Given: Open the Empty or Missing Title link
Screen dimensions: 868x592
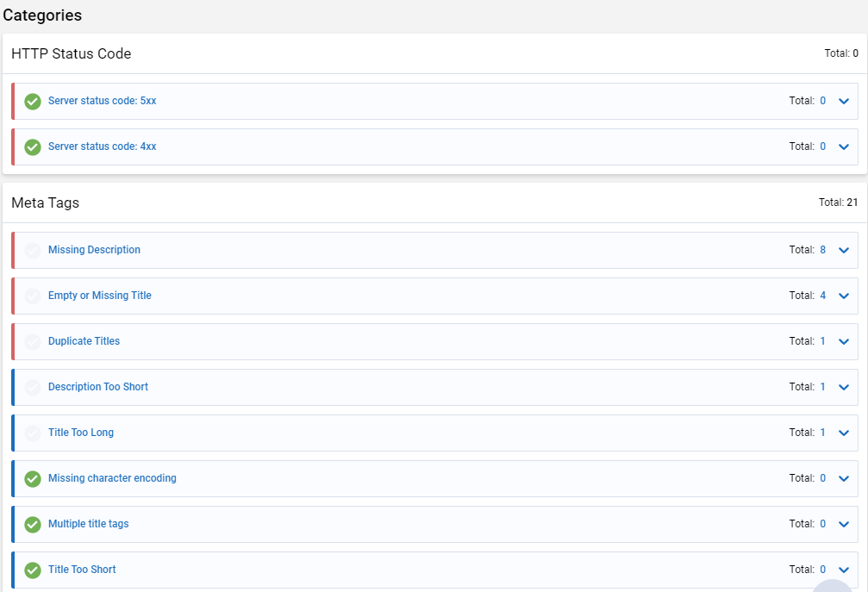Looking at the screenshot, I should pyautogui.click(x=100, y=296).
